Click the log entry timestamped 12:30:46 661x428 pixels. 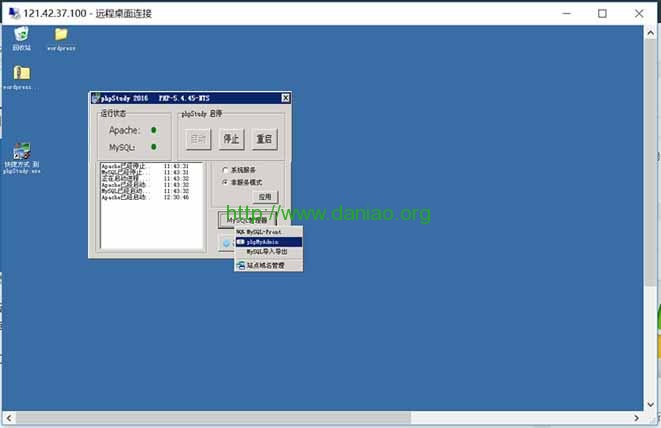[145, 197]
